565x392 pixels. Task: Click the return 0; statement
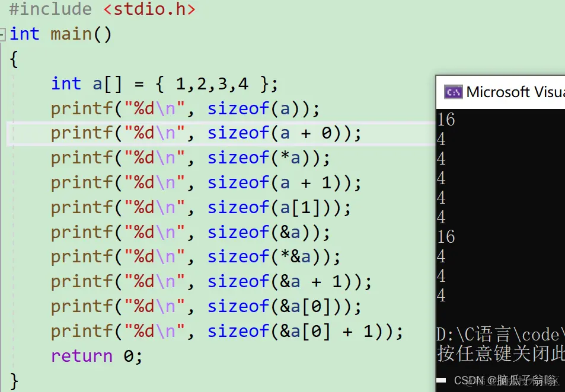pyautogui.click(x=97, y=356)
